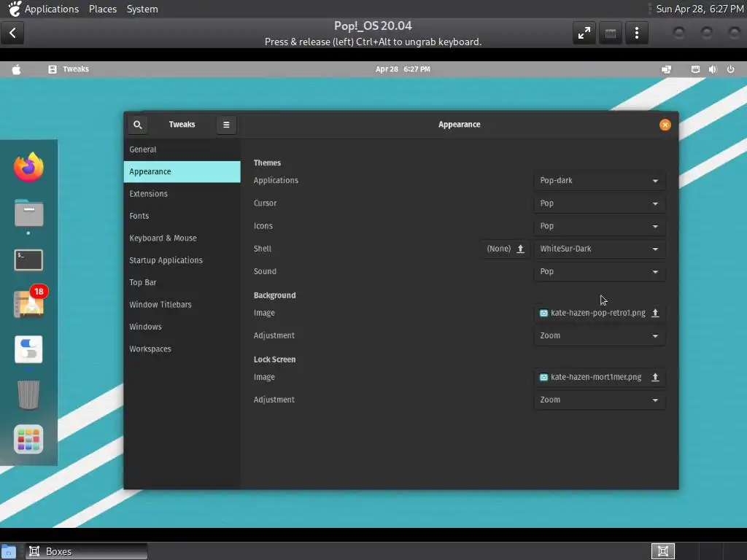Image resolution: width=747 pixels, height=560 pixels.
Task: Click the host taskbar Boxes icon at right
Action: [x=662, y=551]
